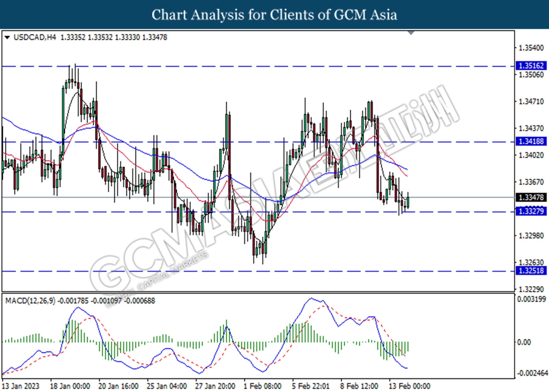Click the 1.33670 price axis value

pos(531,182)
